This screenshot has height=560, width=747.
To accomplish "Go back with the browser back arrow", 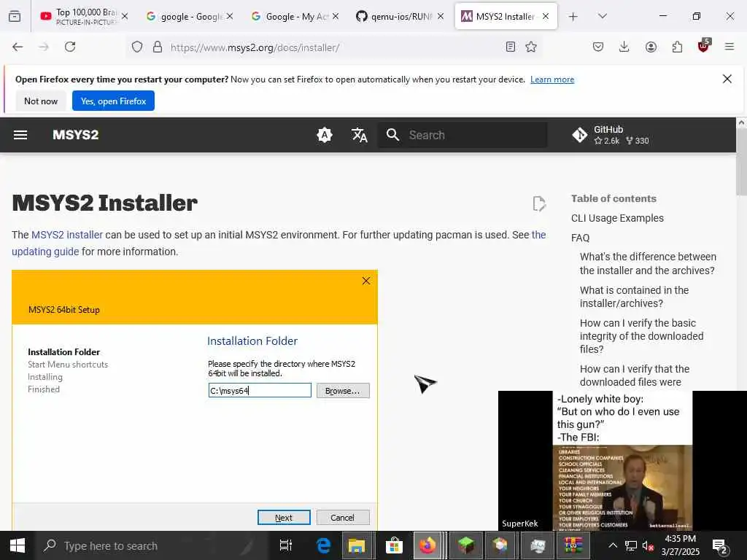I will pos(18,47).
